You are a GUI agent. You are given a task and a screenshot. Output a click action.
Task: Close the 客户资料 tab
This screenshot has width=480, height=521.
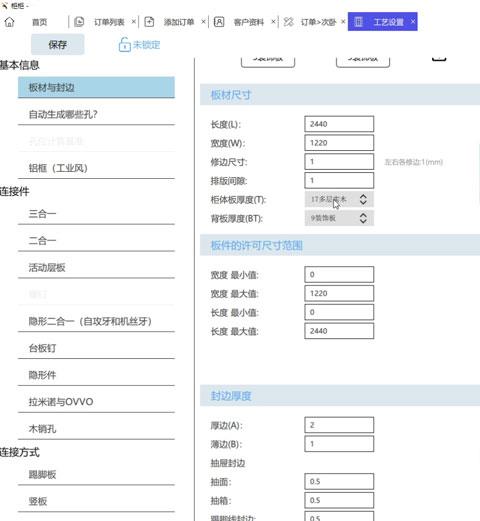point(273,22)
